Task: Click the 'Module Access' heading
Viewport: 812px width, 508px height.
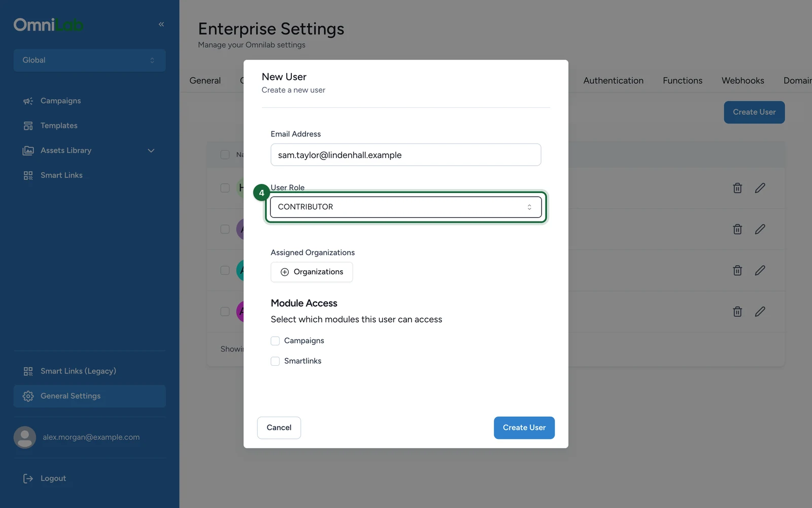Action: tap(304, 303)
